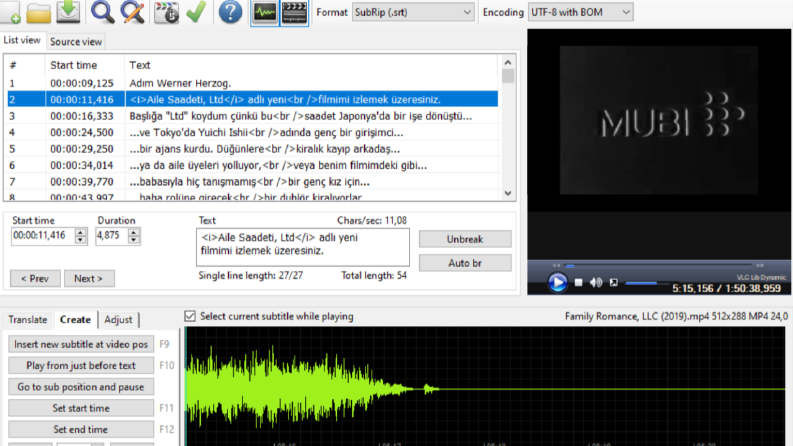Toggle the video player display icon
793x446 pixels.
[x=294, y=12]
